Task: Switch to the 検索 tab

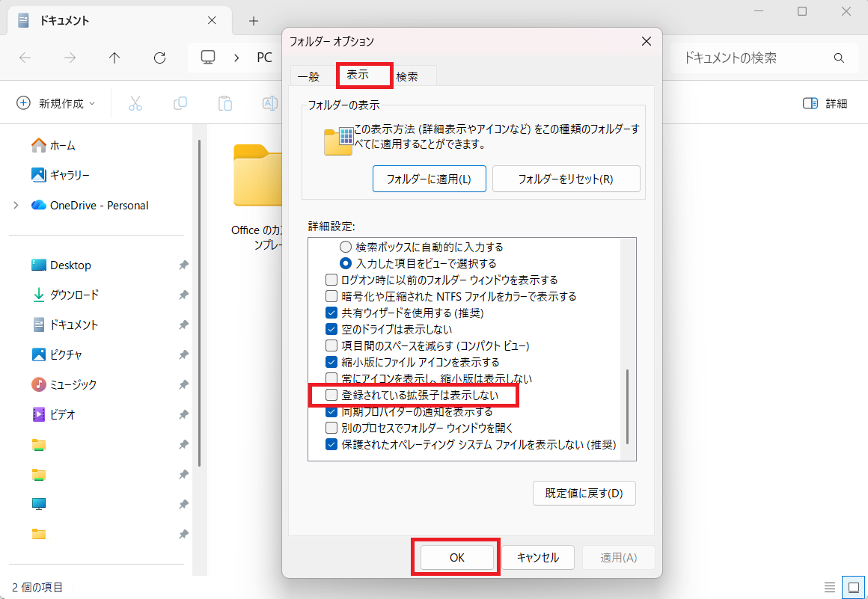Action: click(x=407, y=76)
